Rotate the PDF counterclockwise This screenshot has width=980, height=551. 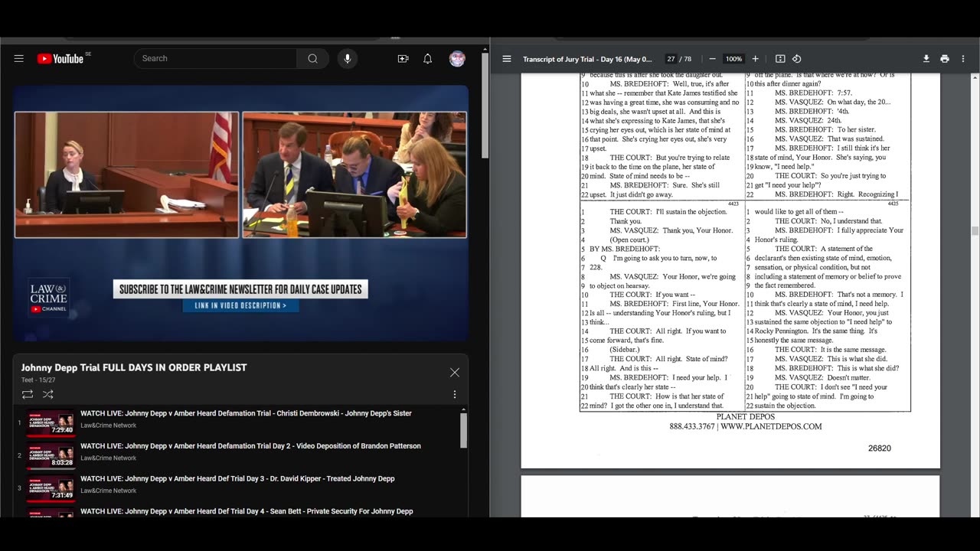click(x=797, y=59)
